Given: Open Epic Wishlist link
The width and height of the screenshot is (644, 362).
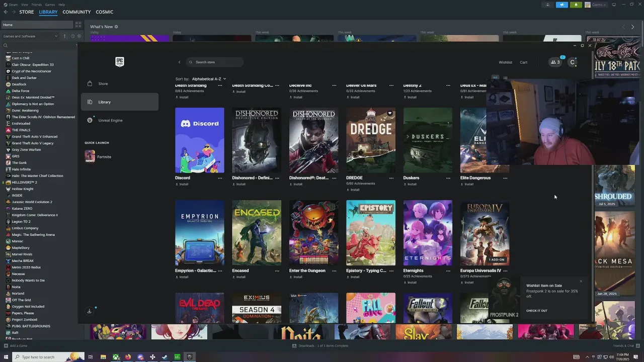Looking at the screenshot, I should 505,62.
